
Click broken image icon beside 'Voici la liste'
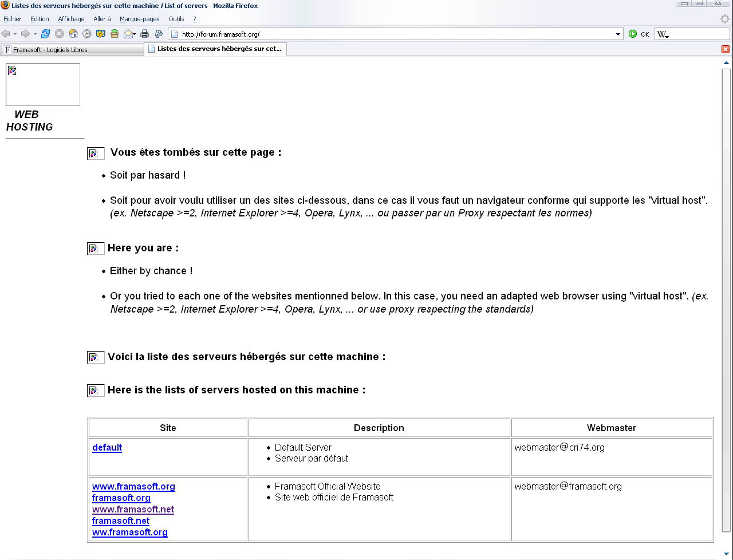coord(96,357)
